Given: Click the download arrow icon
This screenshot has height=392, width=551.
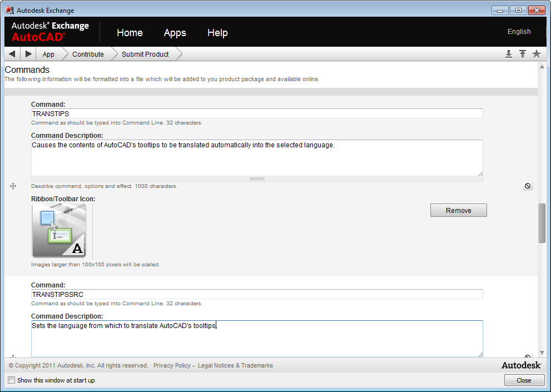Looking at the screenshot, I should pos(508,54).
